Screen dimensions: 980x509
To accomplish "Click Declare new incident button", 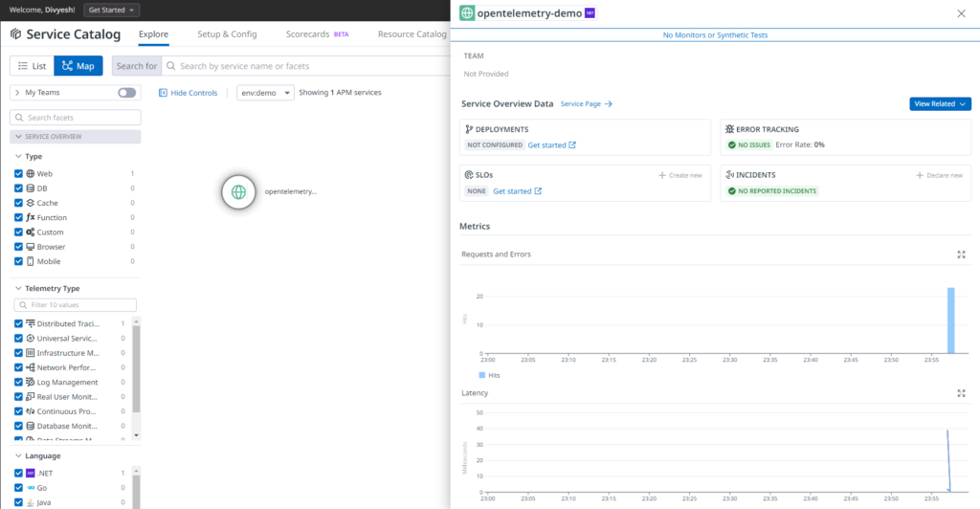I will (940, 175).
